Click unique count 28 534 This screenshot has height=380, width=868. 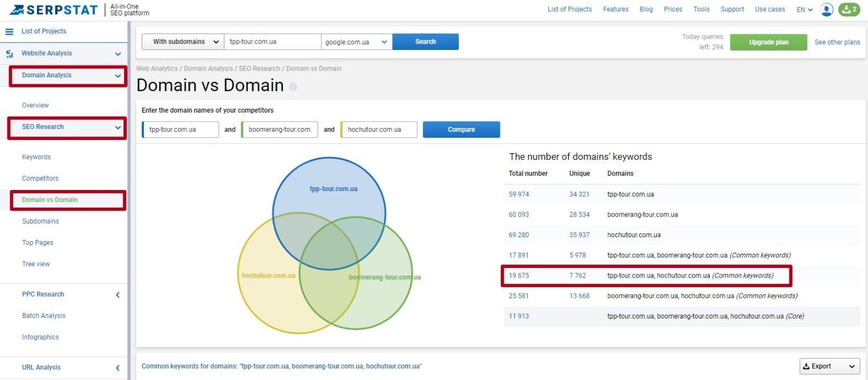tap(579, 215)
